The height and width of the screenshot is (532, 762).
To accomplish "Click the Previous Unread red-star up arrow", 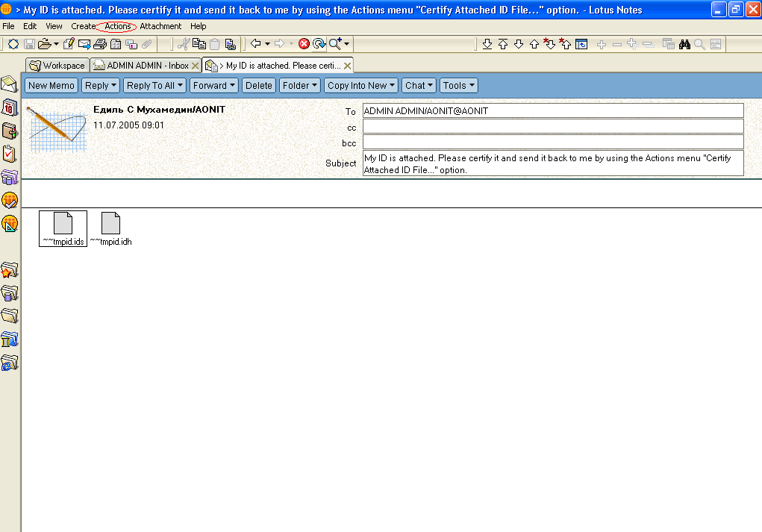I will (565, 44).
